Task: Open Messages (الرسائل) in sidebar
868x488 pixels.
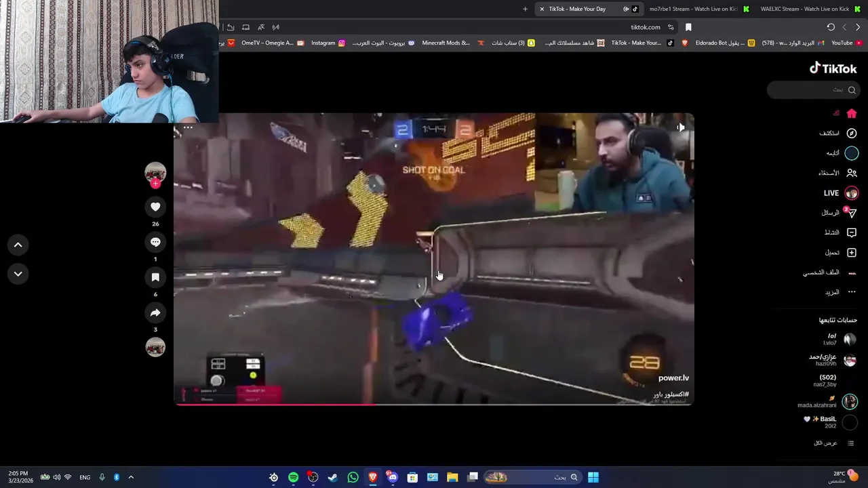Action: pos(839,213)
